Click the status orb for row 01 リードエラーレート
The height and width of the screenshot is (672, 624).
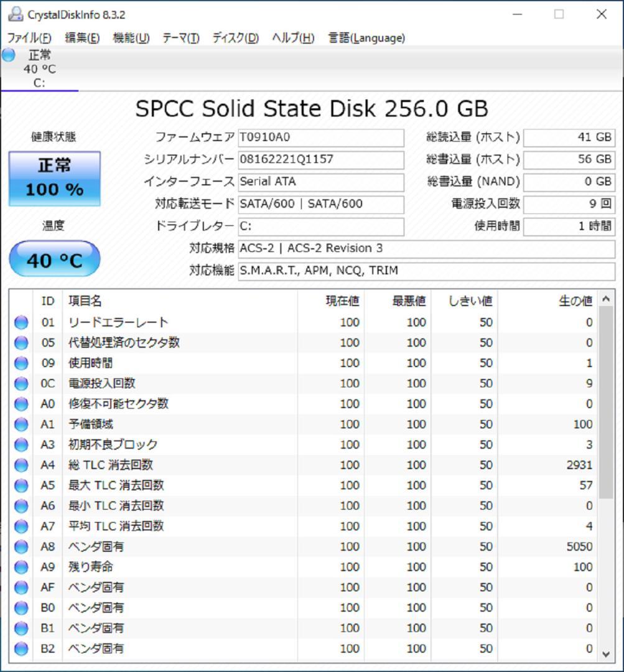tap(21, 322)
